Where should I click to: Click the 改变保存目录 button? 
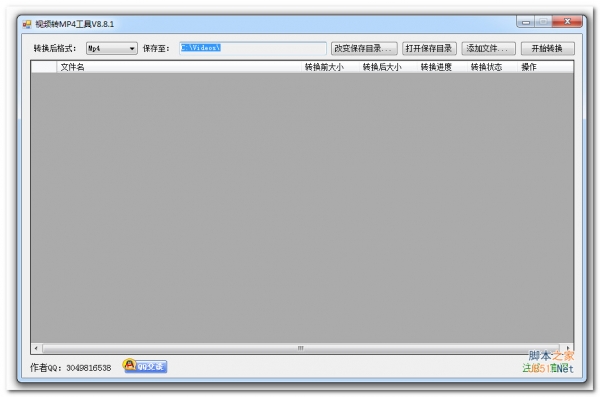364,48
